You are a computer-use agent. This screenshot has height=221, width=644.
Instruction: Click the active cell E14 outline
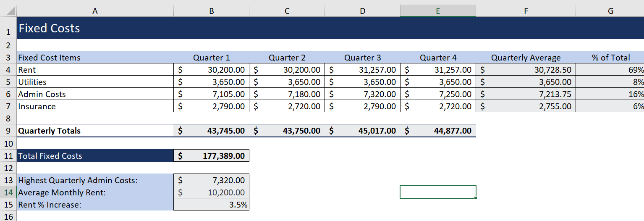438,192
